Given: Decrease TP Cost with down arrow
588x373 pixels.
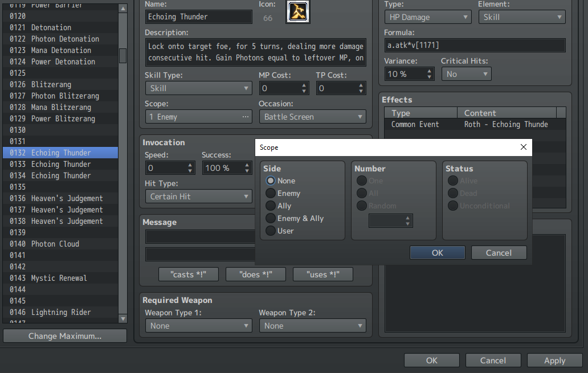Looking at the screenshot, I should pyautogui.click(x=361, y=91).
